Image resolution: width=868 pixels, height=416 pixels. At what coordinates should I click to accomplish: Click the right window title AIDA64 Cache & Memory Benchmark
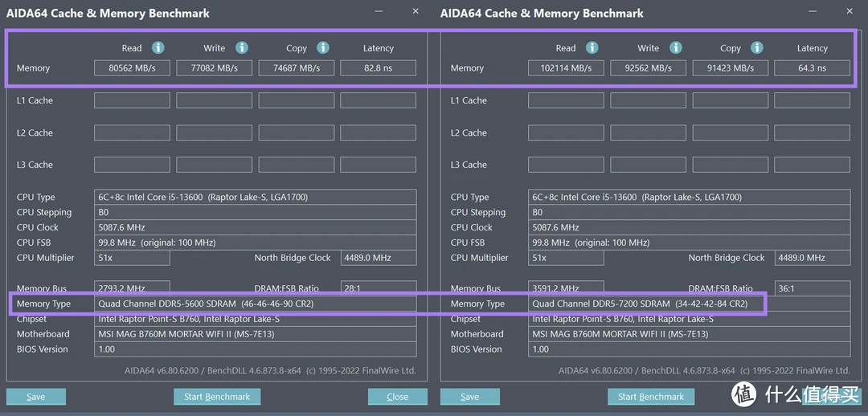click(542, 14)
